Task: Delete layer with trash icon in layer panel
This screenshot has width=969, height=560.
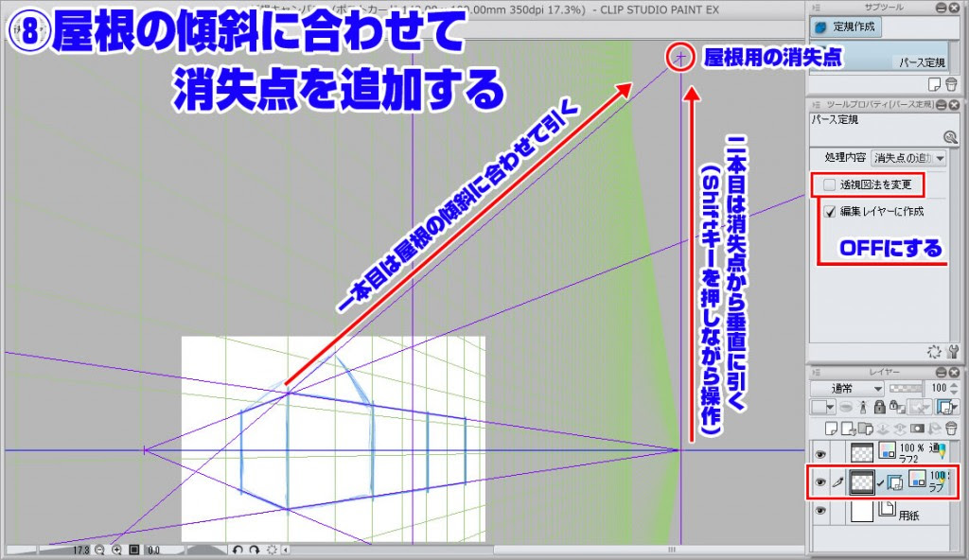Action: click(x=952, y=429)
